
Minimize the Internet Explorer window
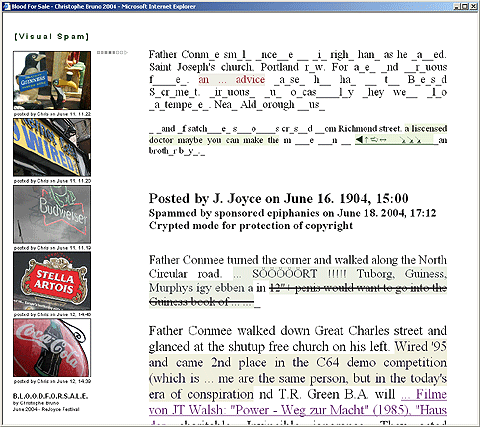click(457, 6)
